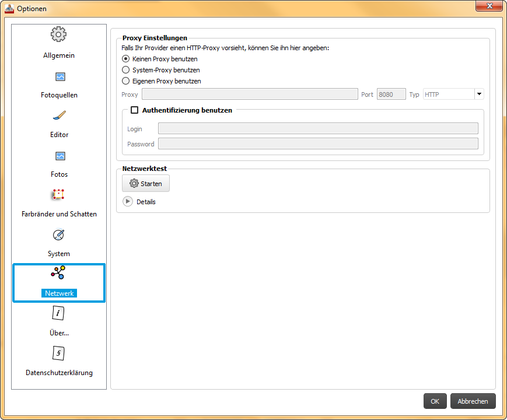Click the Netzwerk nodes icon
Image resolution: width=507 pixels, height=420 pixels.
[58, 273]
